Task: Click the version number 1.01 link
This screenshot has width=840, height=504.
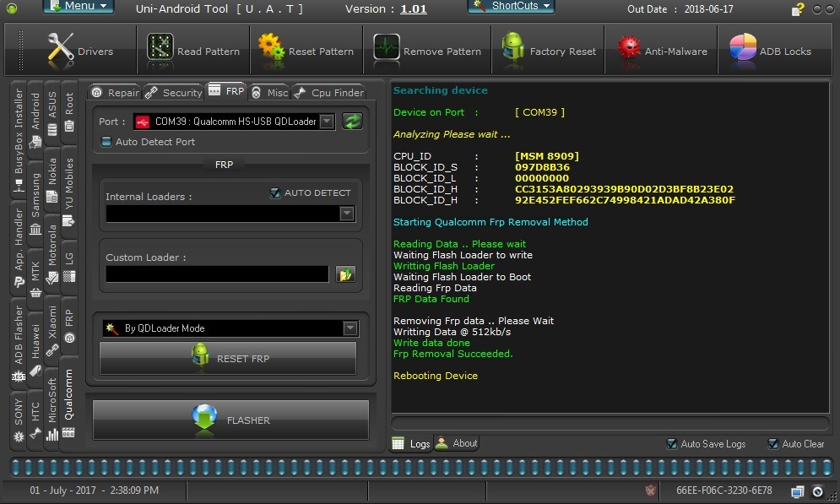Action: pyautogui.click(x=414, y=9)
